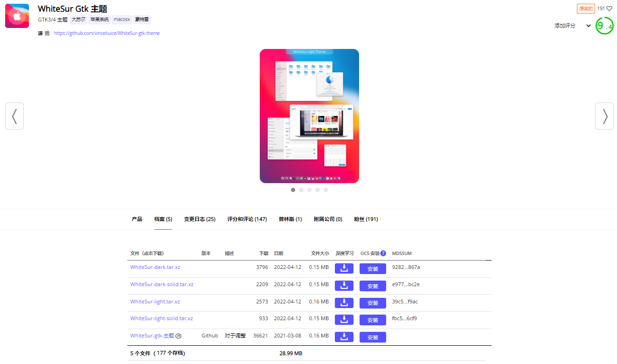Viewport: 617px width, 364px height.
Task: Click the download icon for WhiteSur-light.tar.xz
Action: coord(344,302)
